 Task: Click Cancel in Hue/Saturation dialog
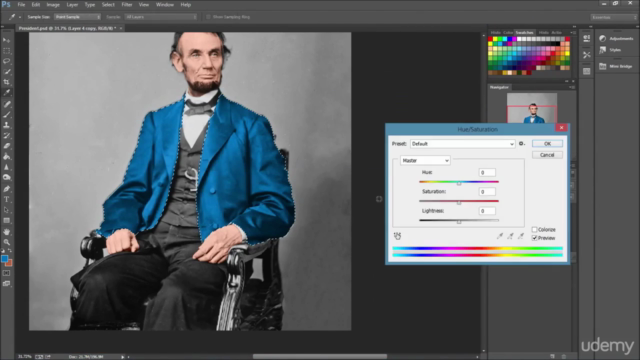tap(547, 155)
